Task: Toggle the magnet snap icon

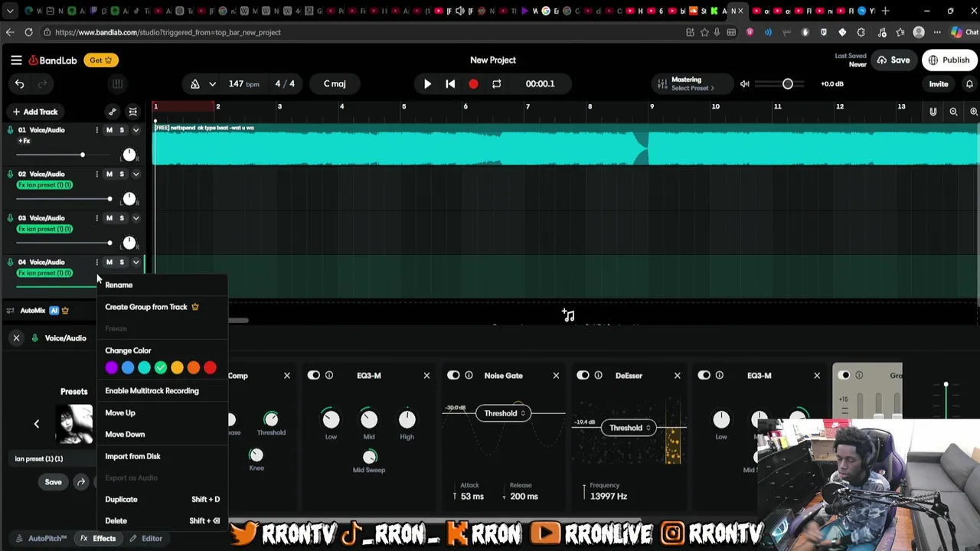Action: (x=933, y=112)
